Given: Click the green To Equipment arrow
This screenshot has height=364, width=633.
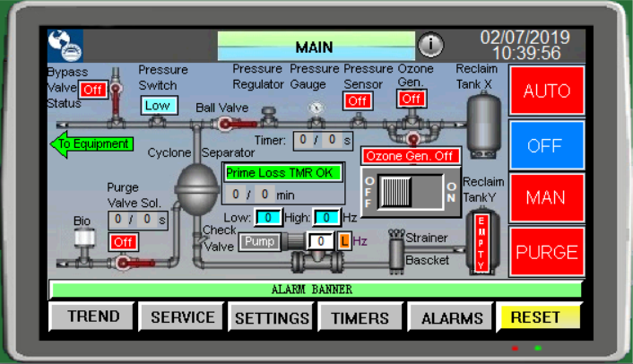Looking at the screenshot, I should point(91,143).
